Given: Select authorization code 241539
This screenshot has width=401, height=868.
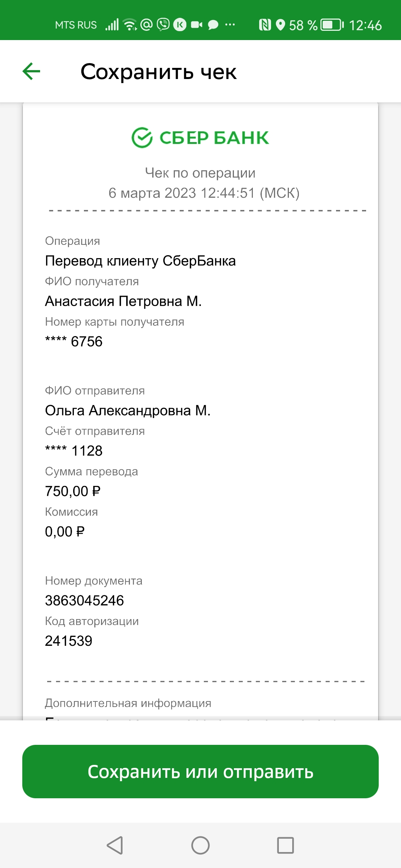Looking at the screenshot, I should point(69,641).
